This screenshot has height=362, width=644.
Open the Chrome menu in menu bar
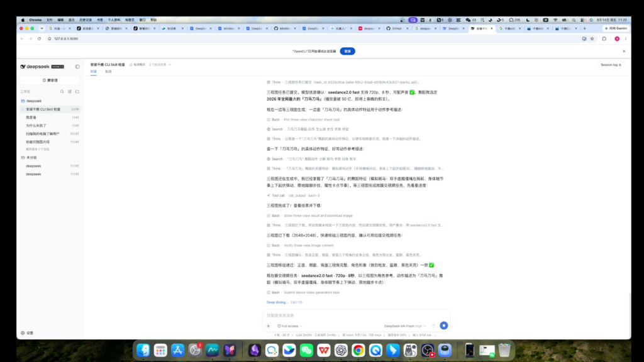[x=35, y=19]
